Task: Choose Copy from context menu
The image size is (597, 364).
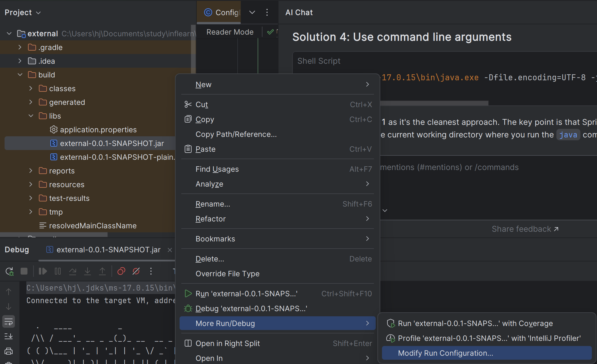Action: click(x=278, y=119)
